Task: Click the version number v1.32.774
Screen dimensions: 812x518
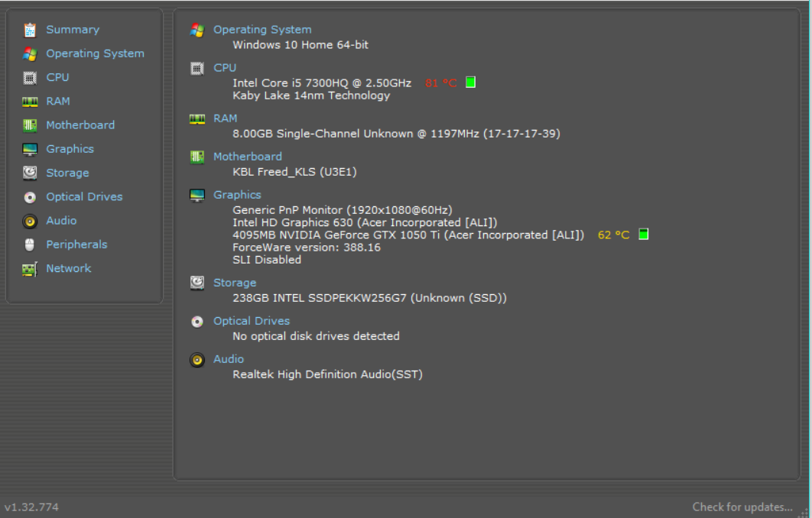Action: [x=31, y=507]
